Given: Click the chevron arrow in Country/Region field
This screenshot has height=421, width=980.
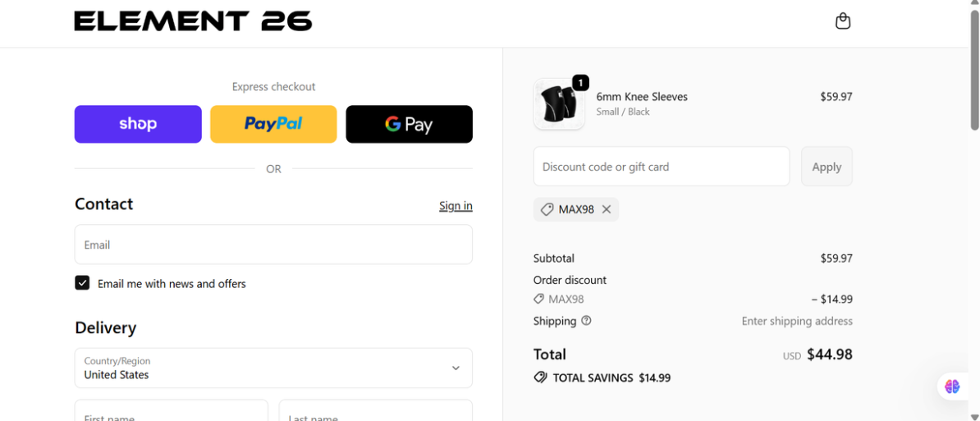Looking at the screenshot, I should point(456,368).
